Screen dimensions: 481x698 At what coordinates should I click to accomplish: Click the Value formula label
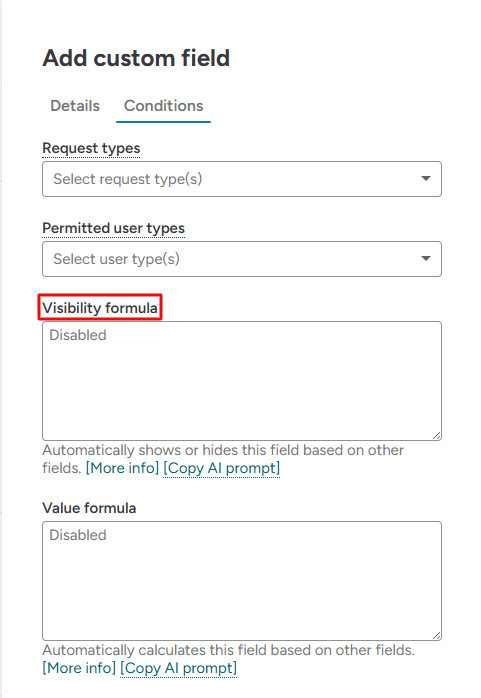[x=89, y=508]
